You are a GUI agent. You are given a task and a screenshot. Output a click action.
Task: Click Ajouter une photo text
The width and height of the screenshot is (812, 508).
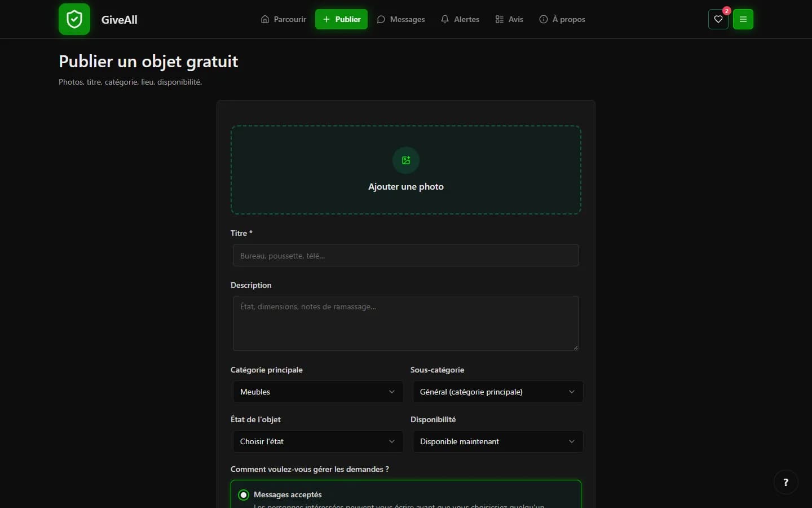[406, 187]
